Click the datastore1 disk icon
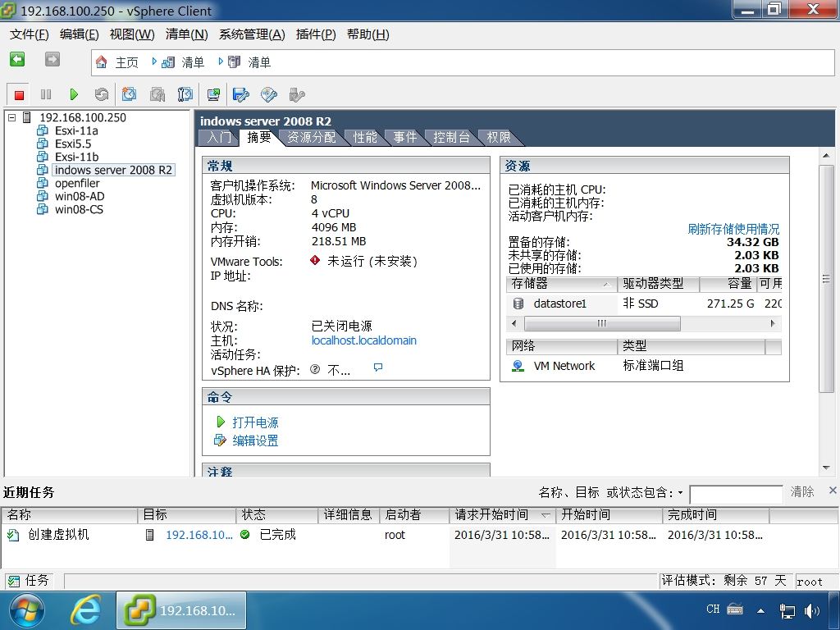 [518, 304]
